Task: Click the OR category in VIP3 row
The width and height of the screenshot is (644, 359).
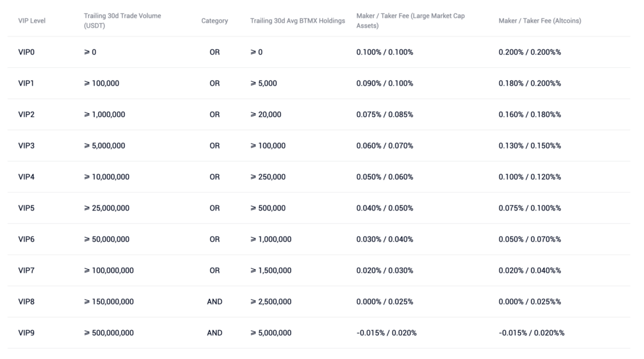Action: coord(214,146)
